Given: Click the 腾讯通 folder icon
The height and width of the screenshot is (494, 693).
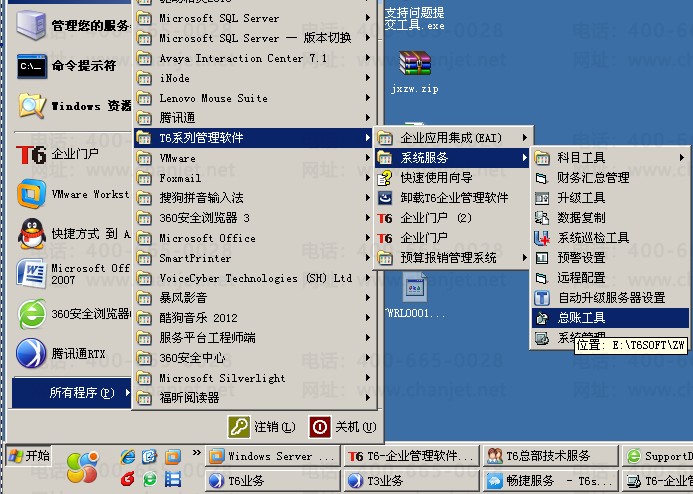Looking at the screenshot, I should (x=144, y=118).
